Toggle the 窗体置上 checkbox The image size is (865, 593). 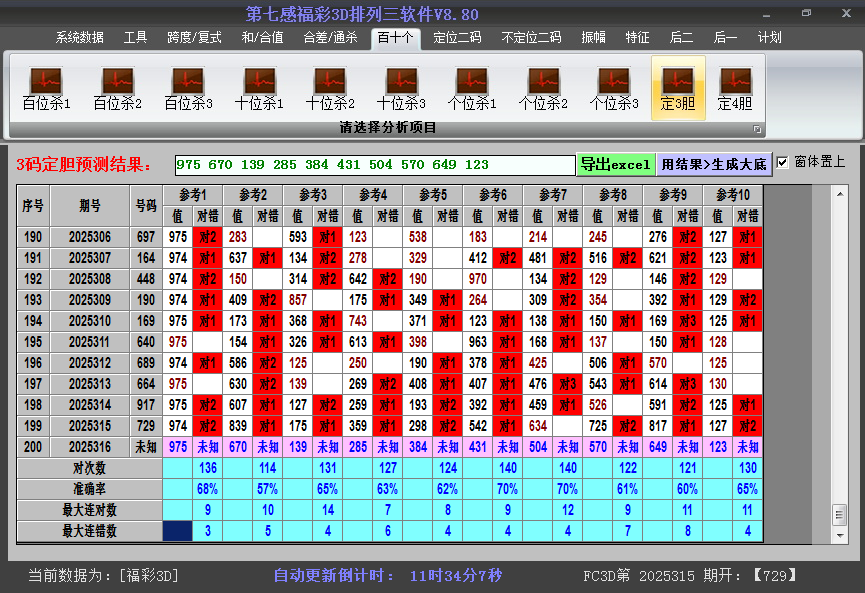(x=783, y=162)
